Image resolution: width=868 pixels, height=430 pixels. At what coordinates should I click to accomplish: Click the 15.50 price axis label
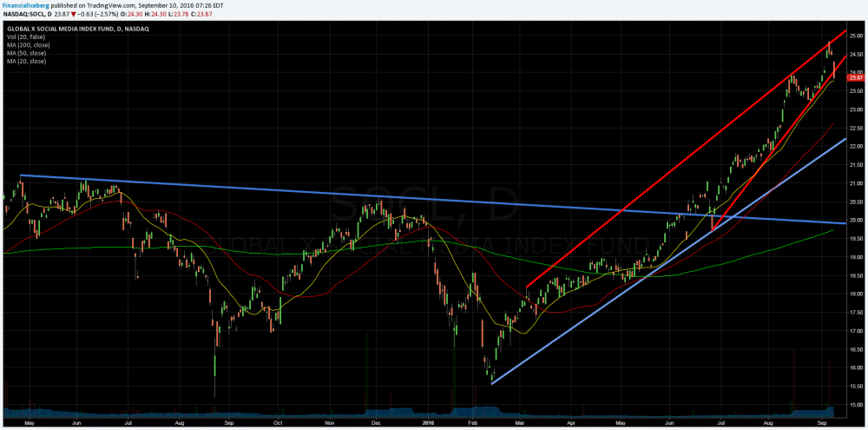pos(856,387)
